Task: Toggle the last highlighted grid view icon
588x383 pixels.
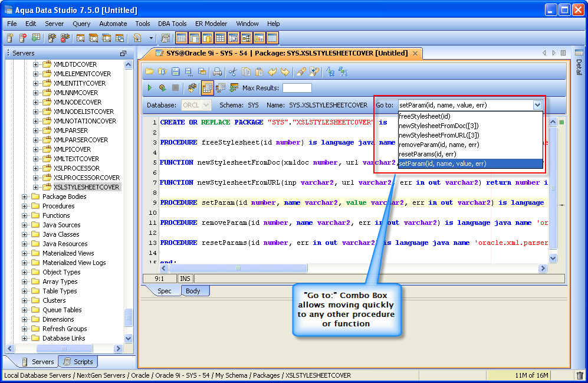Action: tap(272, 38)
